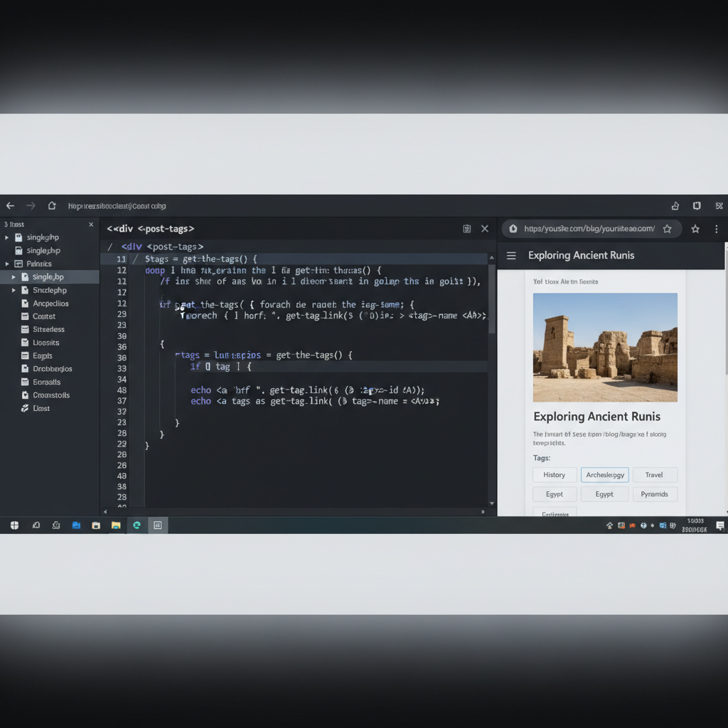Open the hamburger menu beside Exploring Ancient Runis
728x728 pixels.
click(511, 255)
